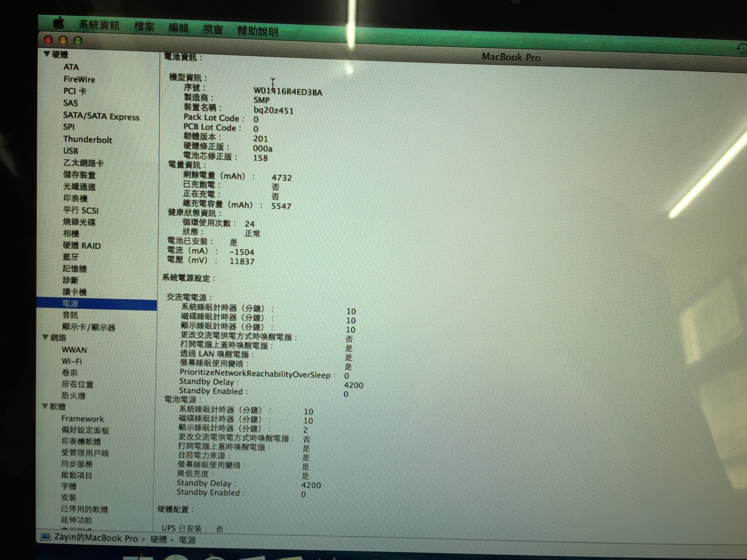Select FireWire in the sidebar
Viewport: 747px width, 560px height.
pyautogui.click(x=79, y=79)
